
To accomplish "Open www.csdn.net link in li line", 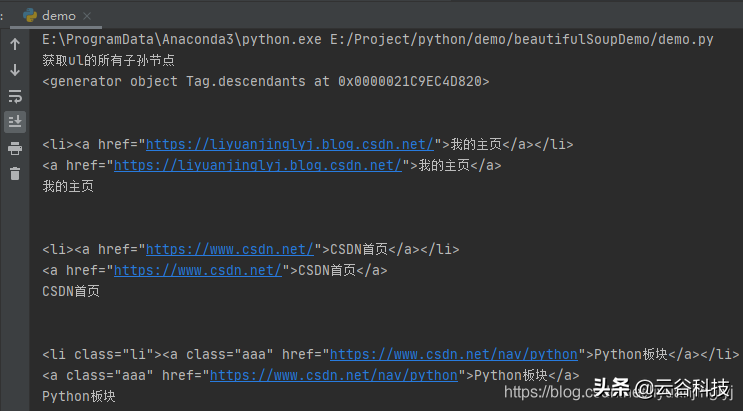I will 230,249.
